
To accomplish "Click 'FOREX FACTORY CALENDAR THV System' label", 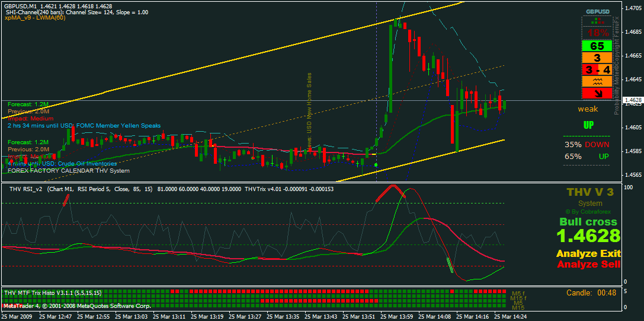I will (x=69, y=170).
